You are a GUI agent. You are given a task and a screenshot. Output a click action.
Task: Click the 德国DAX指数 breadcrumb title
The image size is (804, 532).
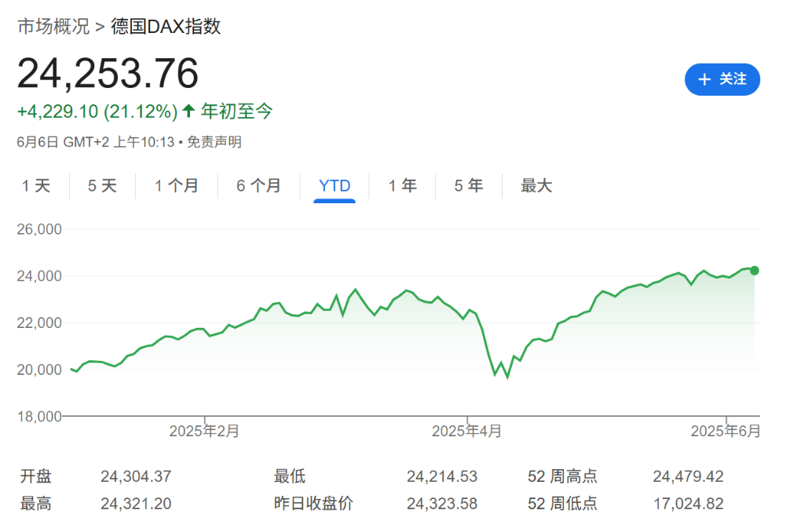tap(166, 26)
